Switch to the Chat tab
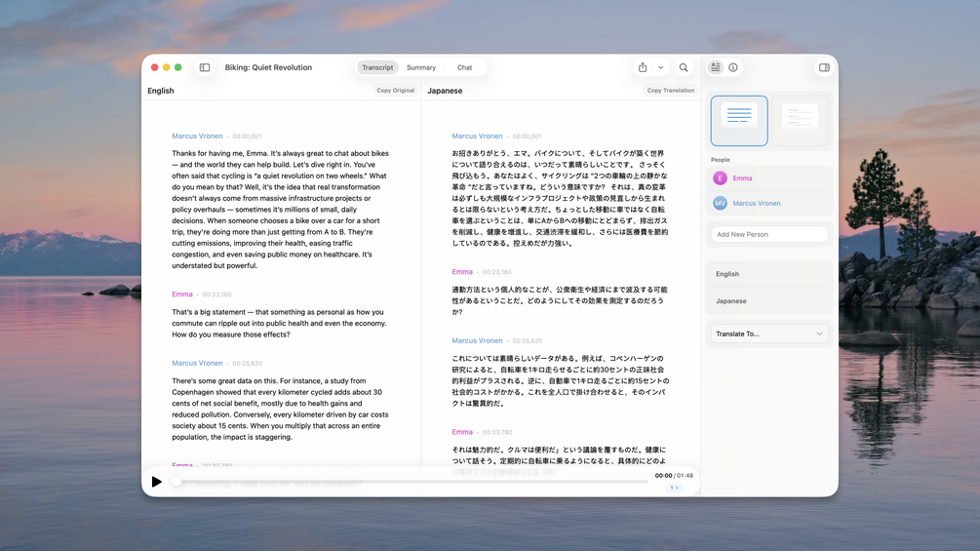Image resolution: width=980 pixels, height=551 pixels. (464, 67)
